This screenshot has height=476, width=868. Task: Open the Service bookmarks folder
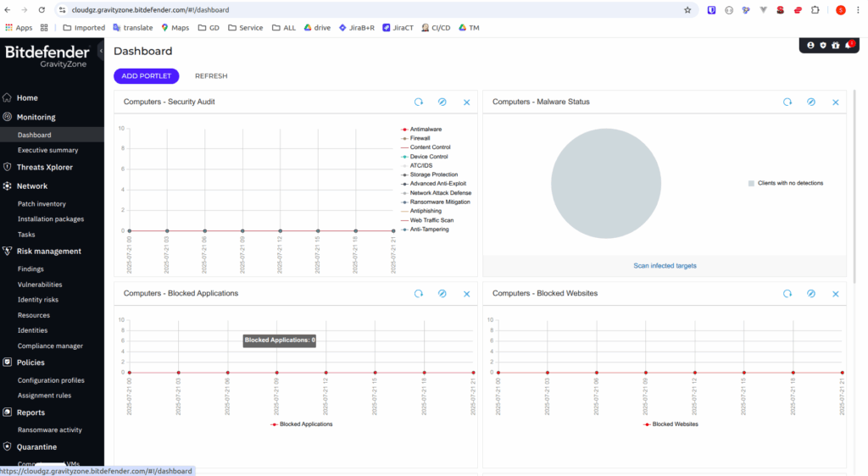tap(245, 28)
